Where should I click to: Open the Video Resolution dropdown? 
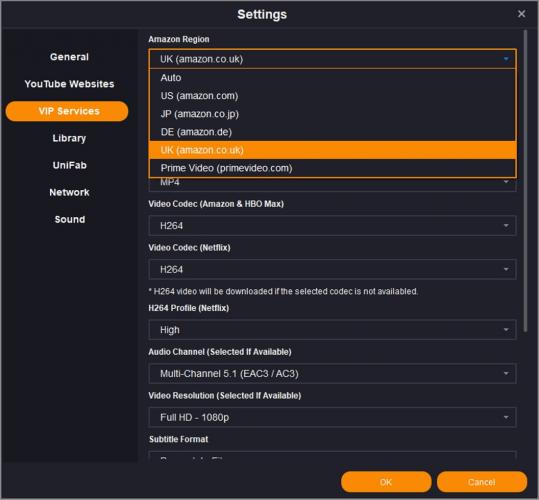coord(332,418)
